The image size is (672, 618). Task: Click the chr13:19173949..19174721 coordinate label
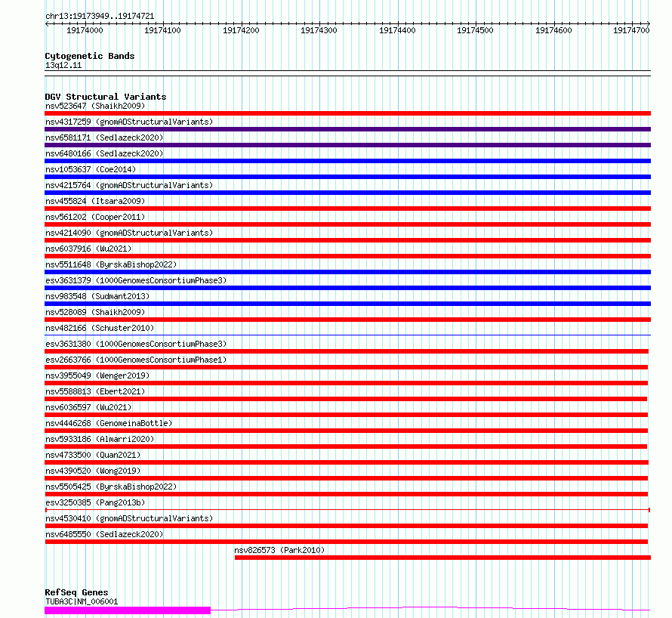coord(100,17)
